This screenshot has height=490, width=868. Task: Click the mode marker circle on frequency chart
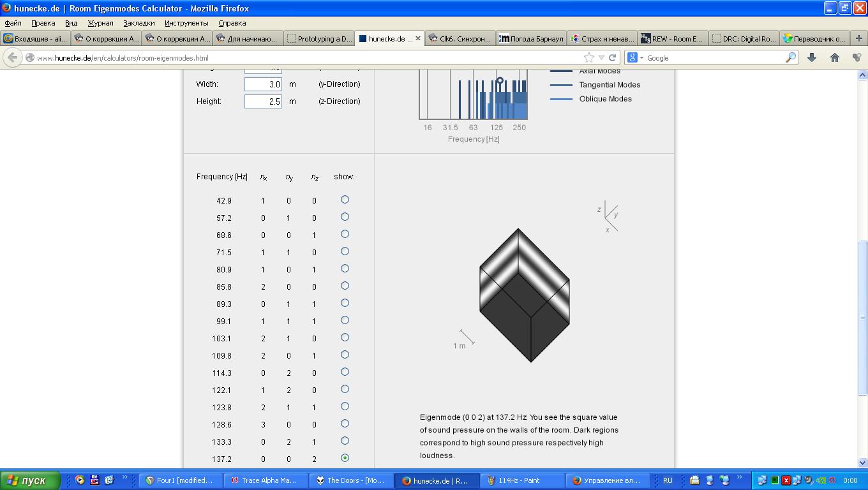click(x=500, y=81)
